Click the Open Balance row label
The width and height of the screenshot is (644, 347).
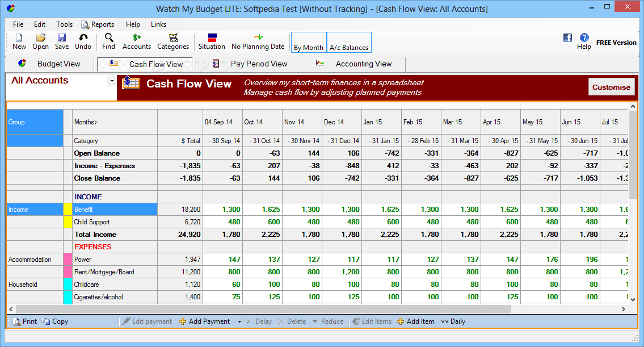96,153
